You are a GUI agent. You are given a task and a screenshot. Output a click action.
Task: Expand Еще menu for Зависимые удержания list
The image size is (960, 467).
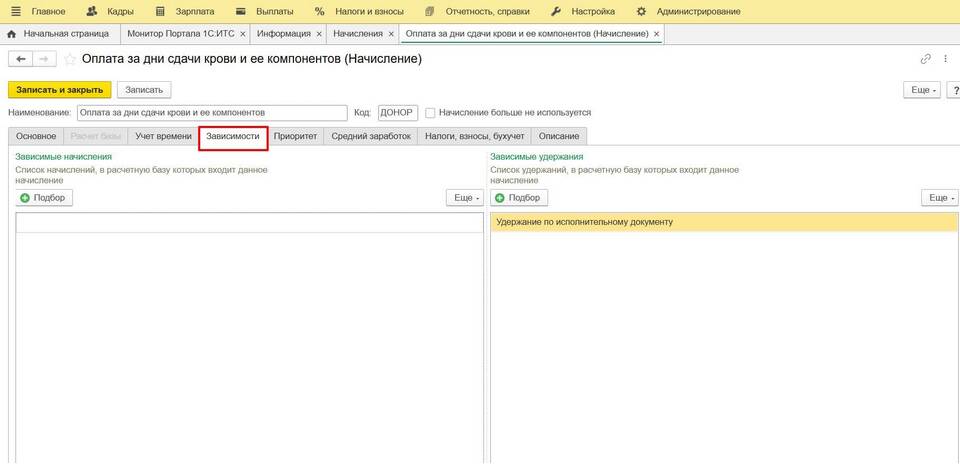940,198
